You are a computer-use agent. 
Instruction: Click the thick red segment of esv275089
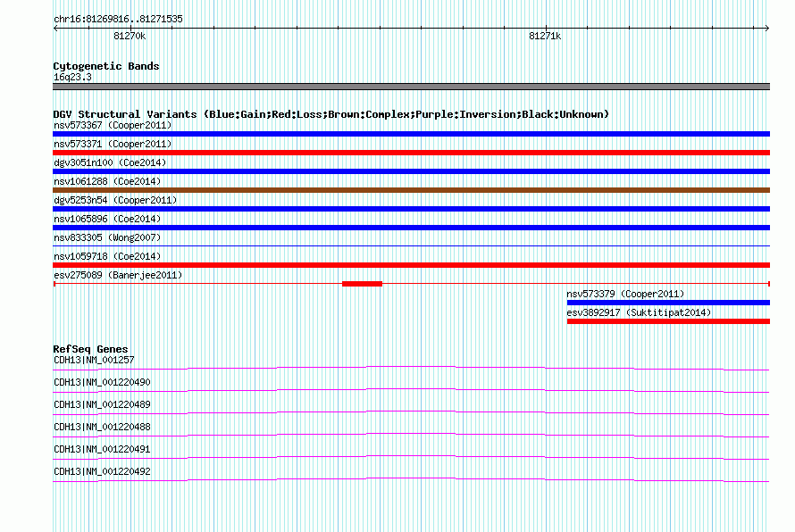[362, 284]
